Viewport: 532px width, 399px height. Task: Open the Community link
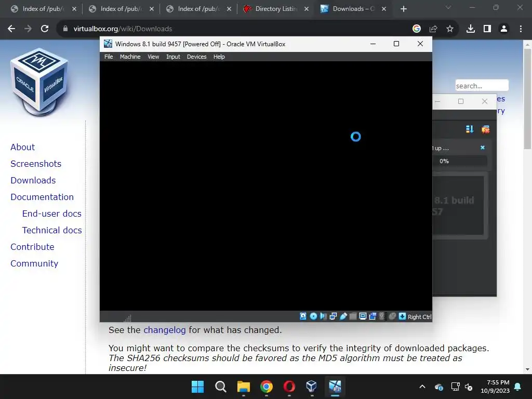tap(34, 263)
